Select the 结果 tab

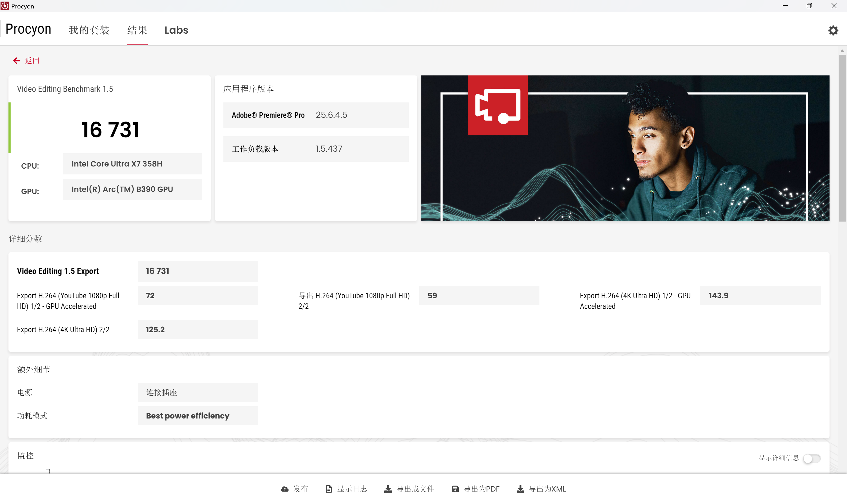137,30
